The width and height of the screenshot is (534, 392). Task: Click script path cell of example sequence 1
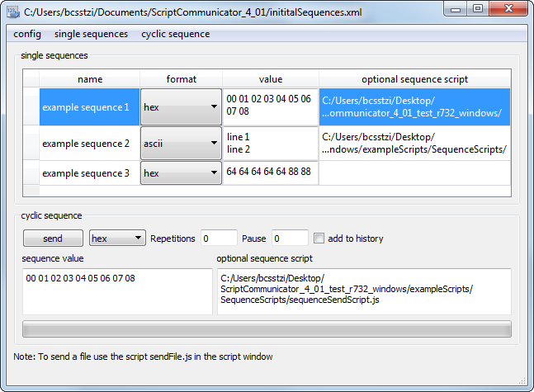tap(414, 107)
